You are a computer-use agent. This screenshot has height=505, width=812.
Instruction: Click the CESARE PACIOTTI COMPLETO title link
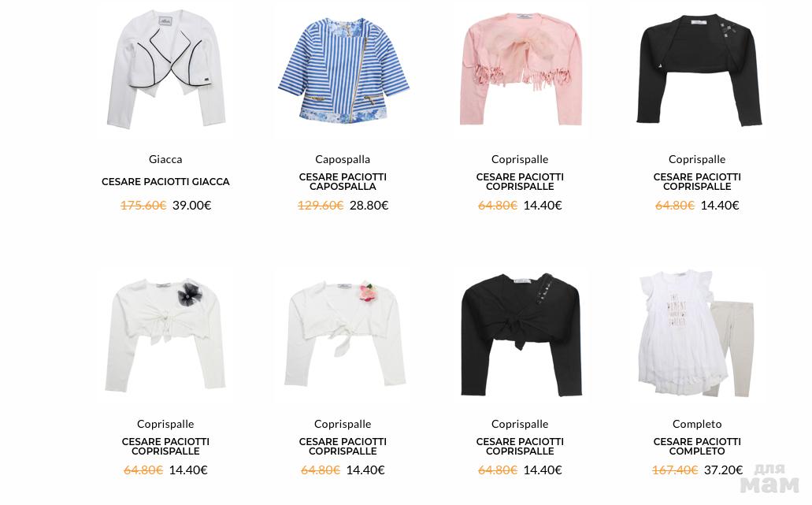(x=697, y=447)
